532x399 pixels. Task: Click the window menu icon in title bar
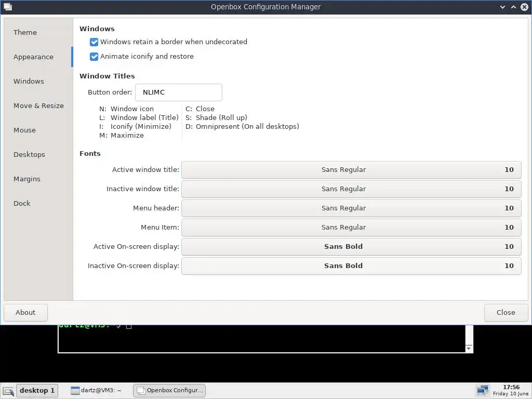coord(7,7)
